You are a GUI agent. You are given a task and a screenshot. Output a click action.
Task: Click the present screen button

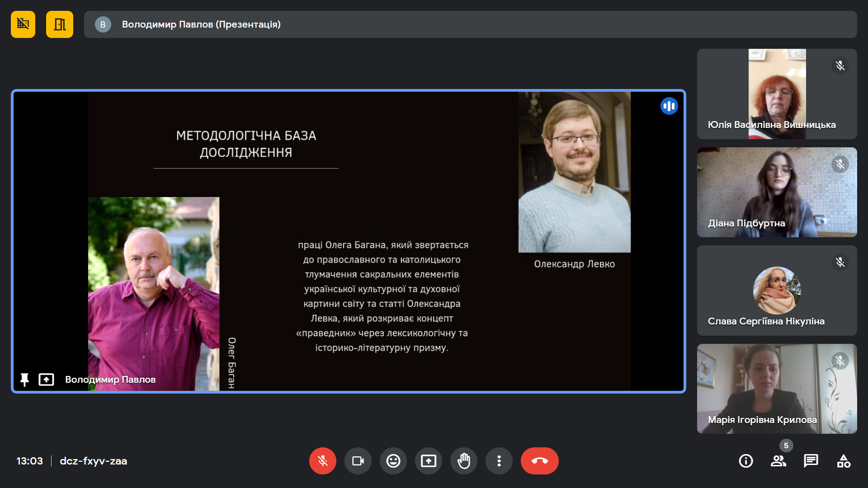[x=428, y=461]
